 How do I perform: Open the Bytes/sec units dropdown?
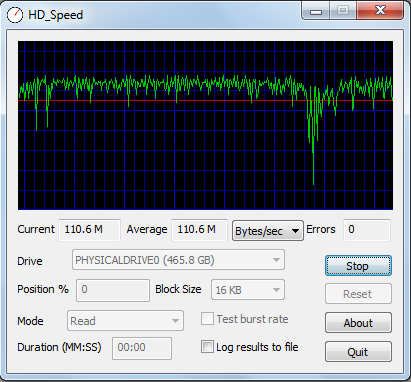268,230
